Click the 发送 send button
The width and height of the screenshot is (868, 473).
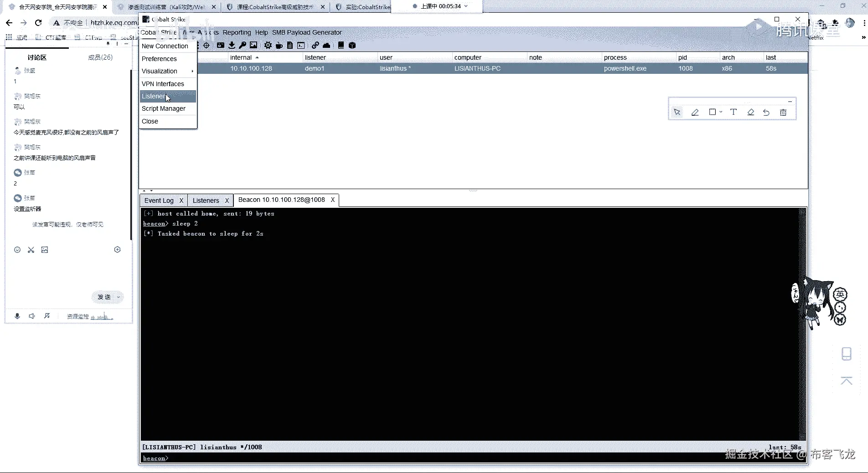(x=104, y=297)
